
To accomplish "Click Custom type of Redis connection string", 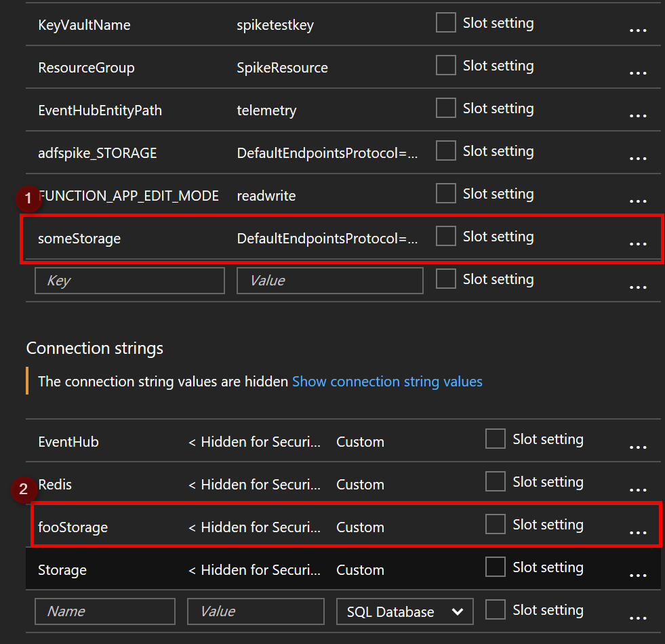I will click(360, 485).
